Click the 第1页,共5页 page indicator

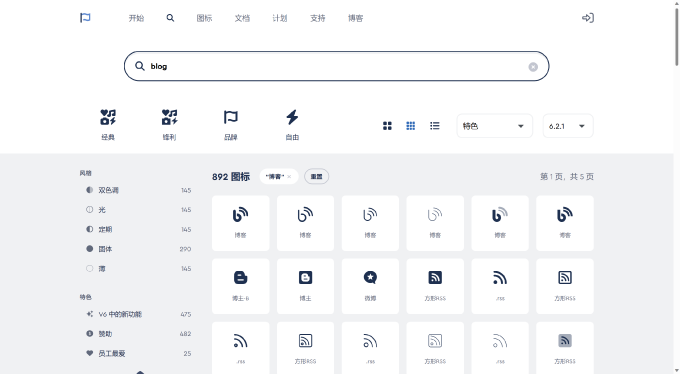(567, 177)
